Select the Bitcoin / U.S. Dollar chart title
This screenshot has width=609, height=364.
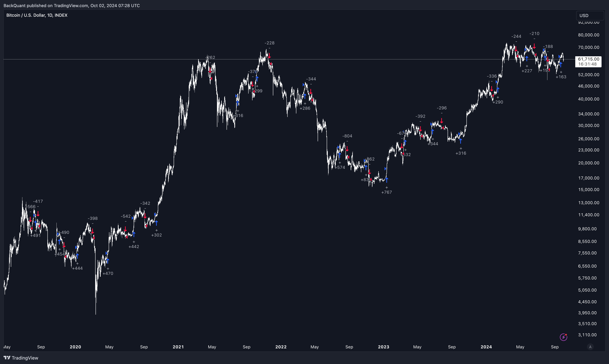[x=37, y=15]
